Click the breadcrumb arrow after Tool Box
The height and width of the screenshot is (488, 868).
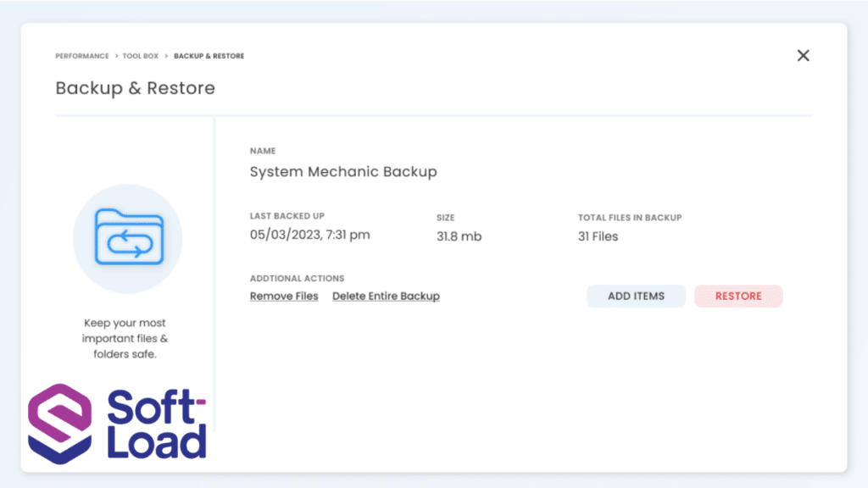pos(166,56)
